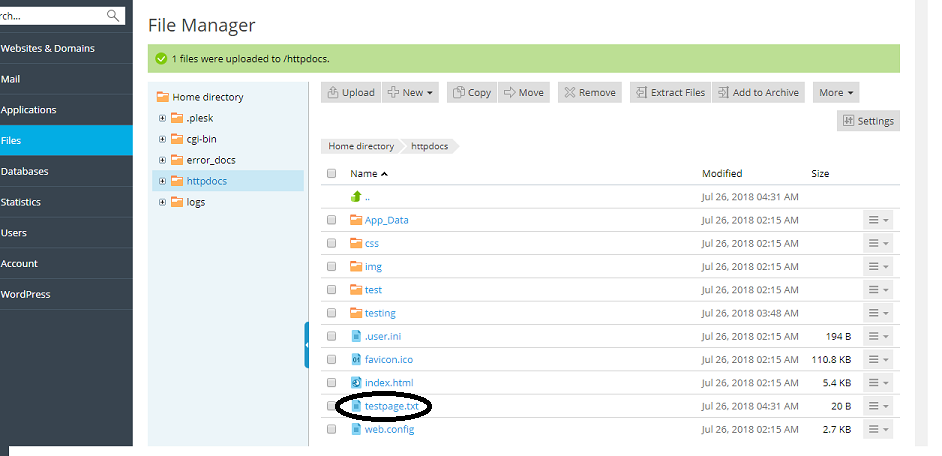
Task: Open the index.html file link
Action: click(388, 383)
